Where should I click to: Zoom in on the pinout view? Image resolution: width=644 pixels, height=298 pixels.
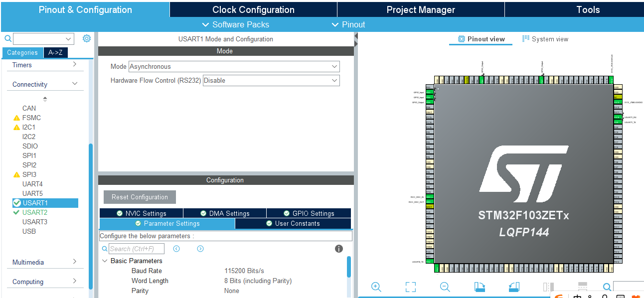[x=376, y=287]
